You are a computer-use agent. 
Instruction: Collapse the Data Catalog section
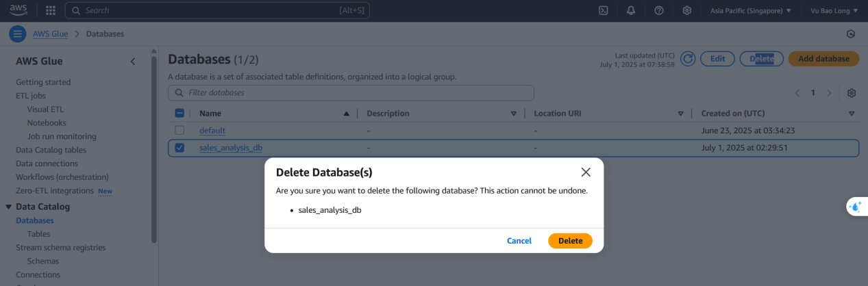click(x=9, y=207)
